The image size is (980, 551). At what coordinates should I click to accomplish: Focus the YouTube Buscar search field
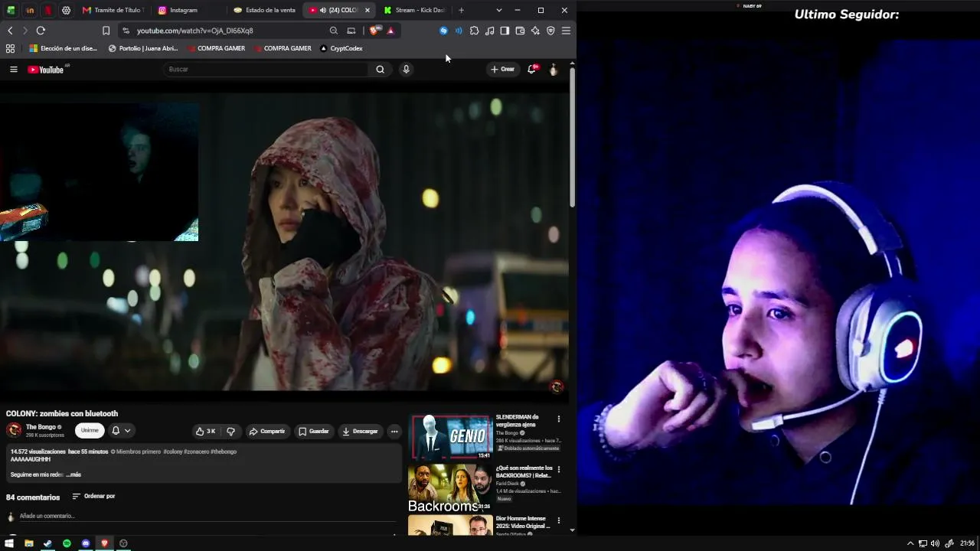266,70
